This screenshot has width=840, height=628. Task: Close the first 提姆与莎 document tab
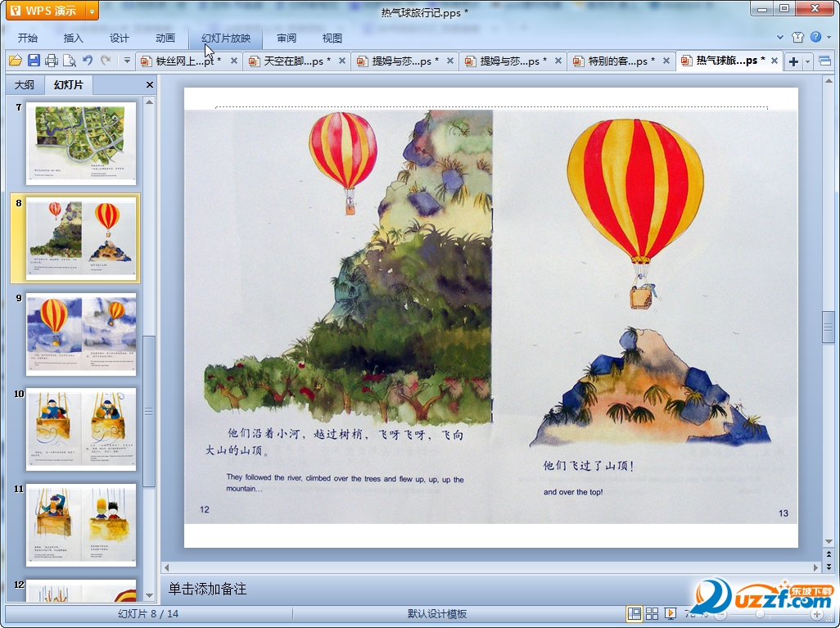pyautogui.click(x=450, y=61)
